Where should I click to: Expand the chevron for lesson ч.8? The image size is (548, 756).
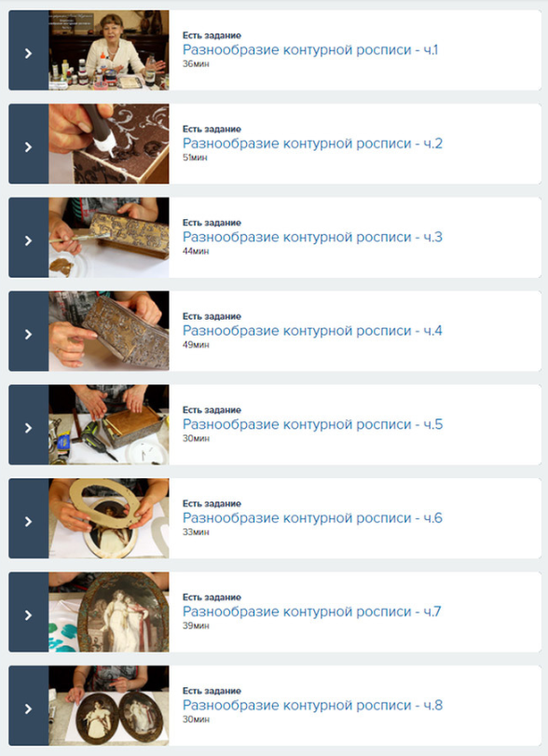pos(29,708)
